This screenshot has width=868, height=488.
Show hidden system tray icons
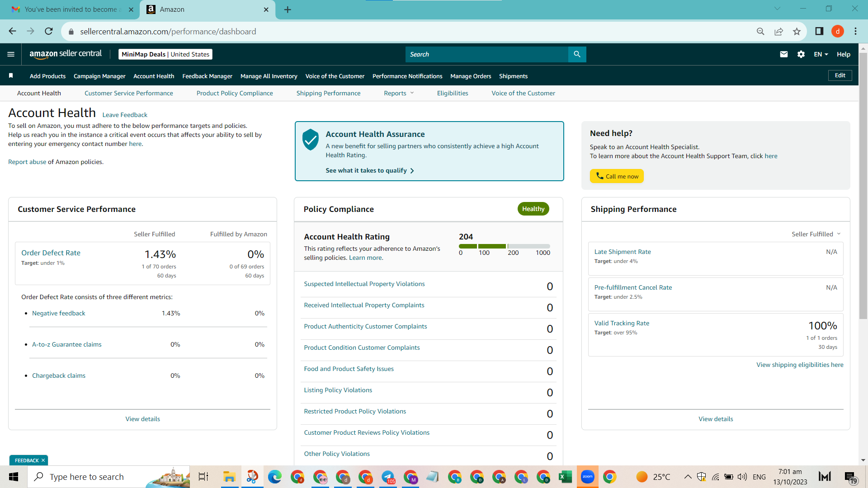(x=688, y=477)
